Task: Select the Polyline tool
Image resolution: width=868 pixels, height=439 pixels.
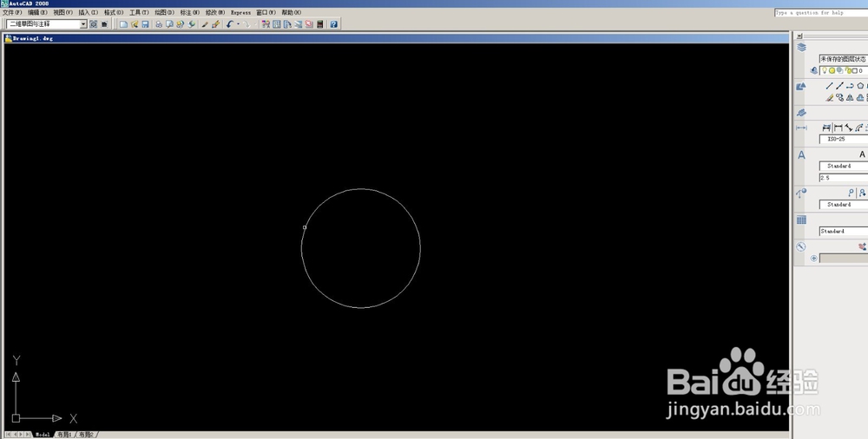Action: (x=850, y=86)
